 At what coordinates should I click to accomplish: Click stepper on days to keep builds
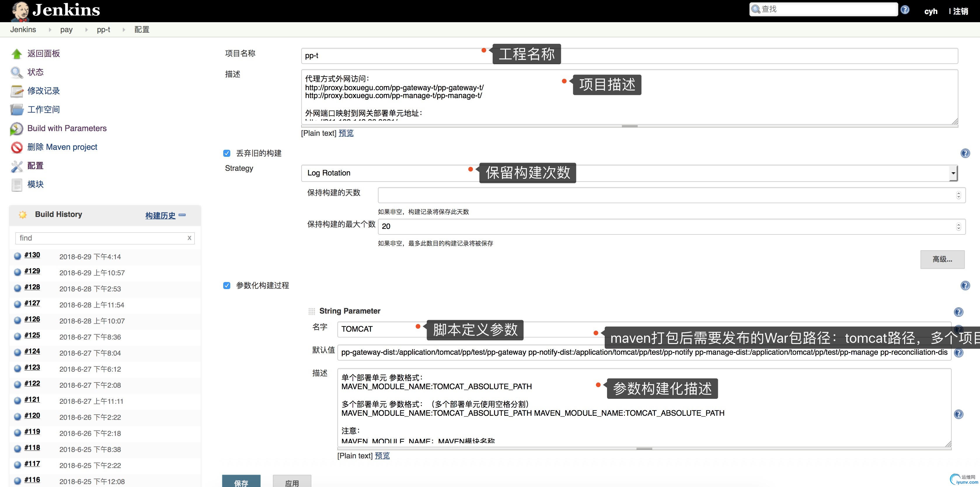tap(958, 195)
